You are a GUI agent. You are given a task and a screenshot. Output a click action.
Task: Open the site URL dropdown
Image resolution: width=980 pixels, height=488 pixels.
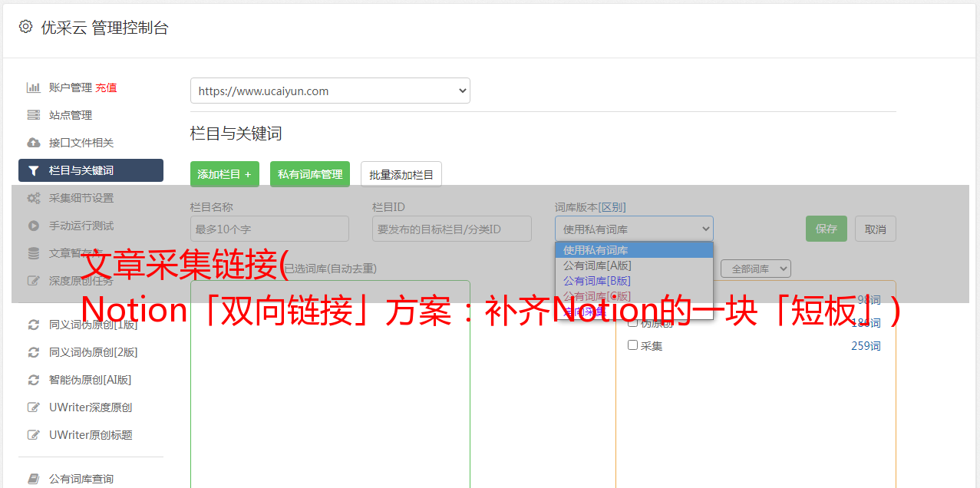coord(330,91)
